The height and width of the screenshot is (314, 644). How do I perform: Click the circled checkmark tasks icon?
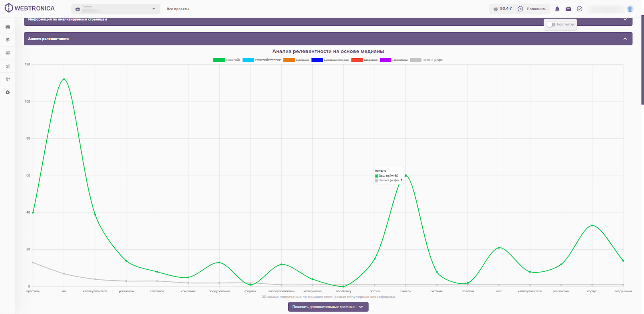tap(580, 8)
